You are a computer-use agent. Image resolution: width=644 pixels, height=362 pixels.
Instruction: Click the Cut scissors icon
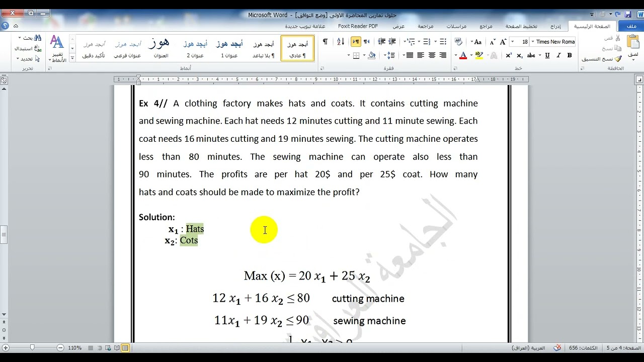[618, 38]
